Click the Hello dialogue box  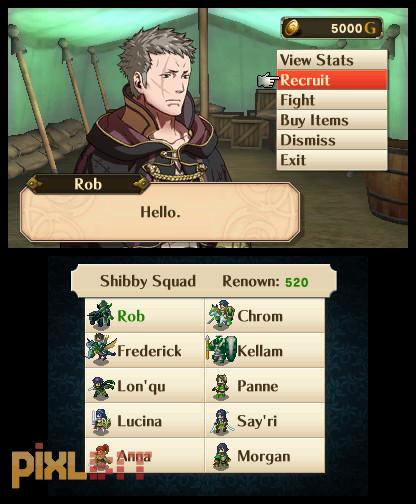pyautogui.click(x=160, y=212)
